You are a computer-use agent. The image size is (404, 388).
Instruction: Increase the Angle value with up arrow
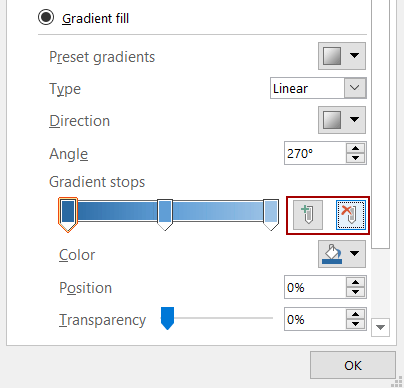tap(356, 149)
